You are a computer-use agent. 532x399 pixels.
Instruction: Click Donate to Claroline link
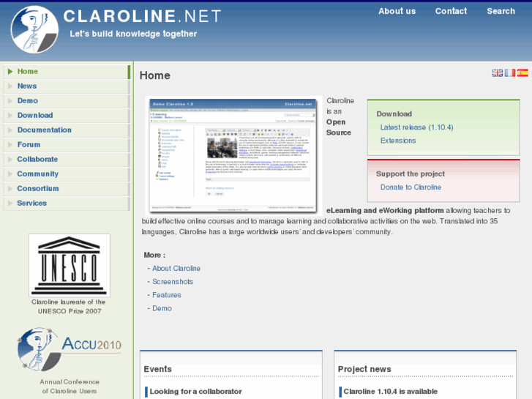[411, 187]
